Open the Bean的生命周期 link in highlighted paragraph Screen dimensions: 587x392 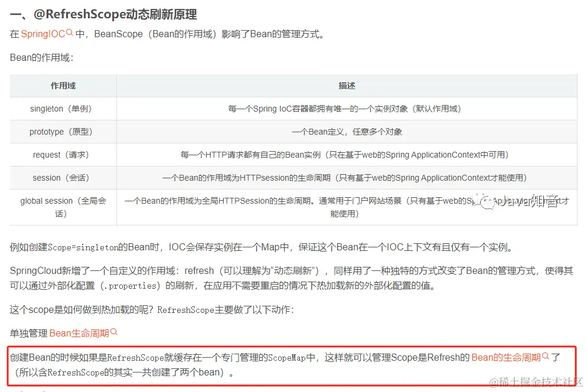pos(506,357)
